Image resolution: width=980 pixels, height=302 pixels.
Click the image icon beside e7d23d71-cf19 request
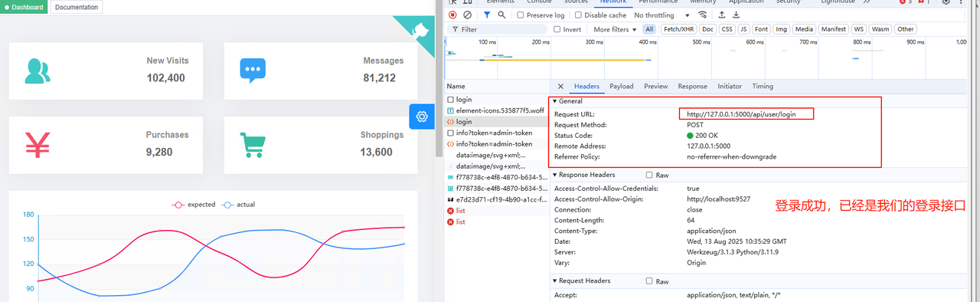click(450, 199)
